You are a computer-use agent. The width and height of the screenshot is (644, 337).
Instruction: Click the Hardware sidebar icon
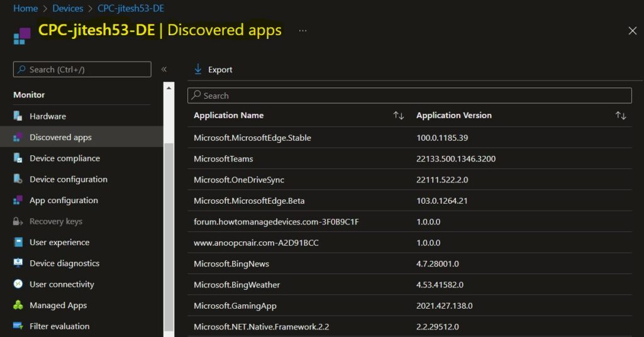coord(18,116)
